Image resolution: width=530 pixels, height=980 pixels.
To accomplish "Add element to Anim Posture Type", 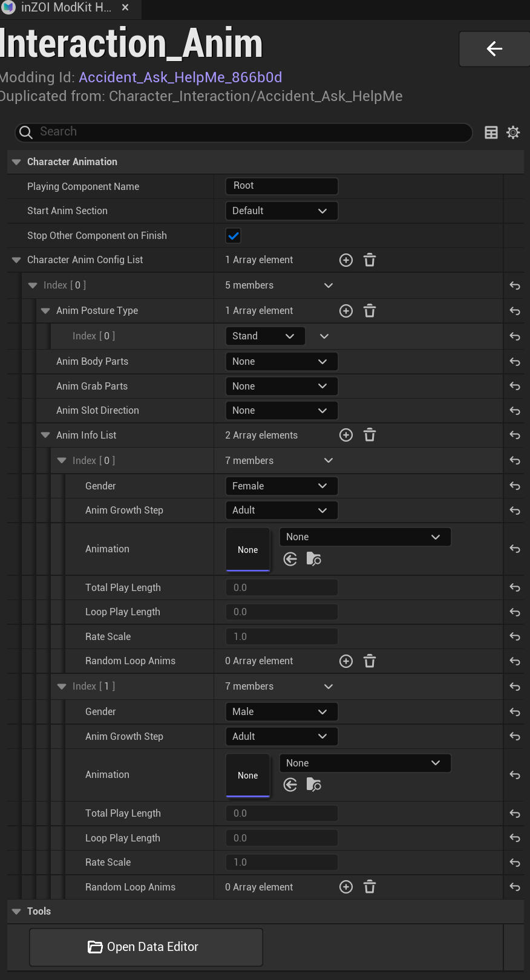I will click(x=346, y=311).
